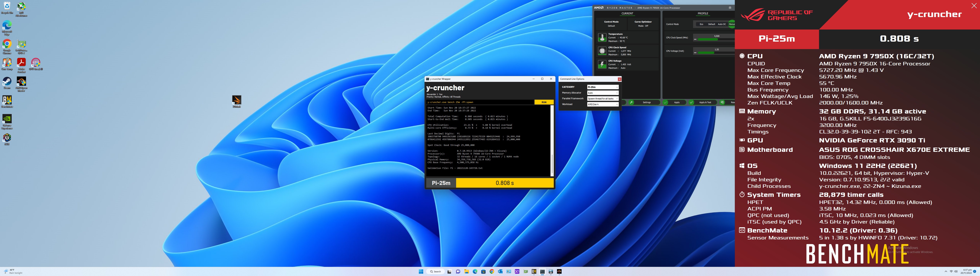Screen dimensions: 980x276
Task: Open the Memory Allocator dropdown
Action: 603,93
